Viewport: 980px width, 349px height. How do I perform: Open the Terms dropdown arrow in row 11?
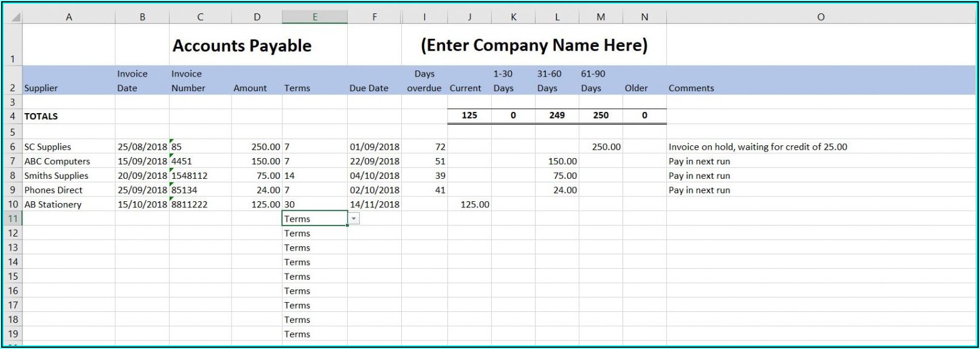click(x=353, y=219)
